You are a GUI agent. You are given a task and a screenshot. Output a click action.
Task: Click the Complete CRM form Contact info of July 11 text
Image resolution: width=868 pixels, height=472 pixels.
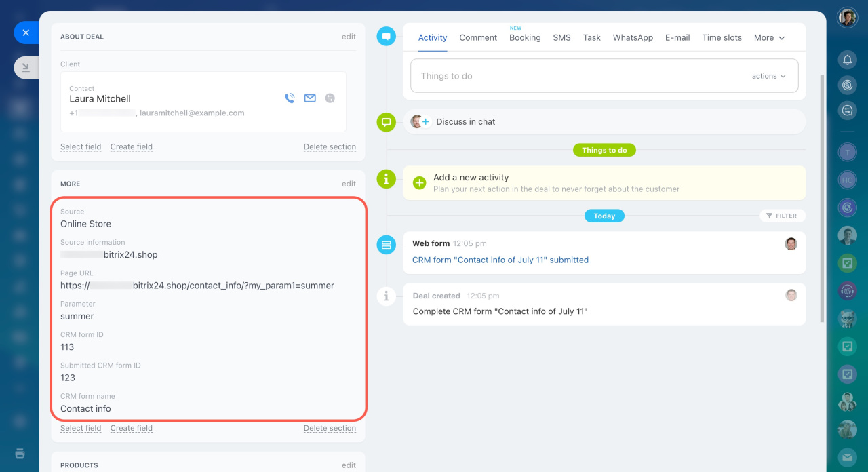point(500,311)
